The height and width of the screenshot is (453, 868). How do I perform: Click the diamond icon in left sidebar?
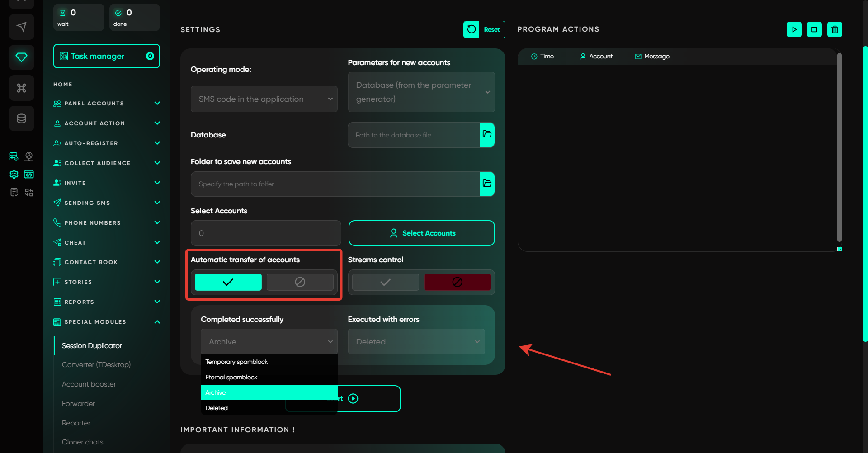[x=21, y=57]
